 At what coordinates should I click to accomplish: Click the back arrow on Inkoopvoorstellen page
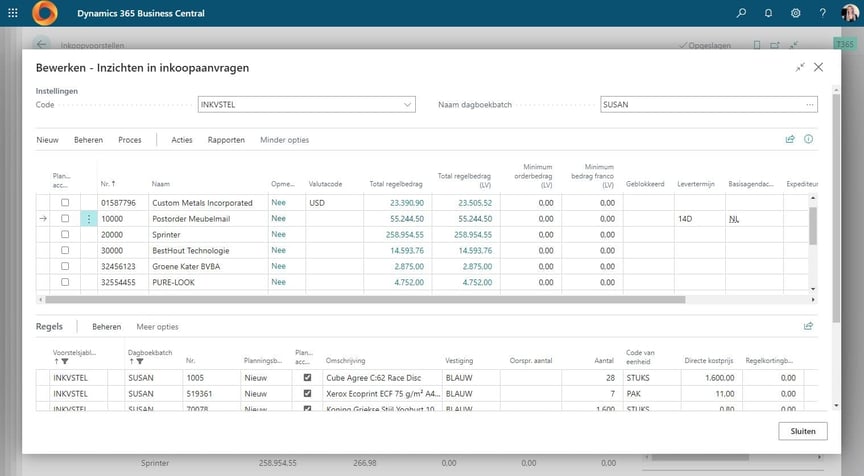pos(41,45)
